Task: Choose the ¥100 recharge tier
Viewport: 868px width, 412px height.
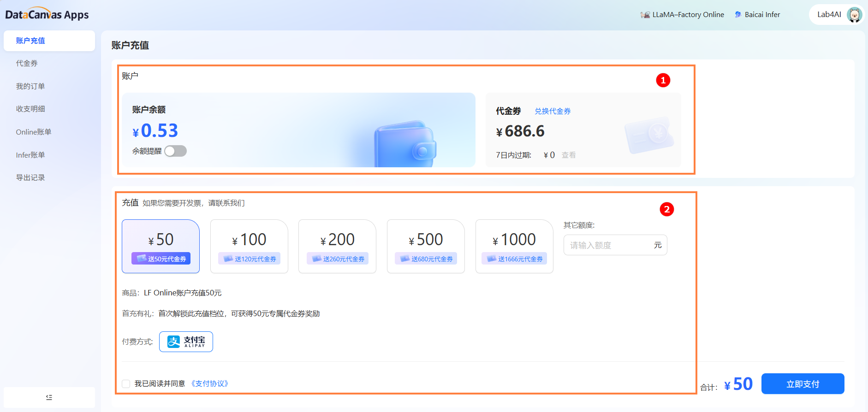Action: (249, 246)
